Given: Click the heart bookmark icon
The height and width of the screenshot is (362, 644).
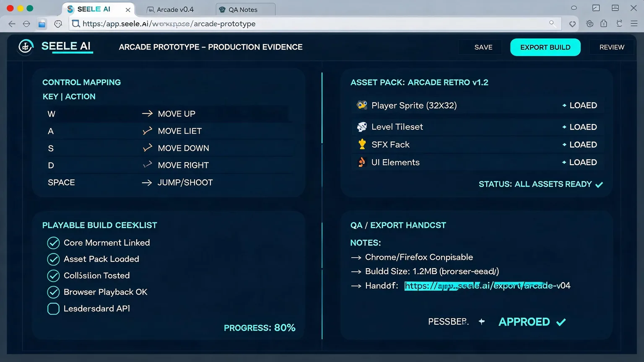Looking at the screenshot, I should tap(572, 24).
